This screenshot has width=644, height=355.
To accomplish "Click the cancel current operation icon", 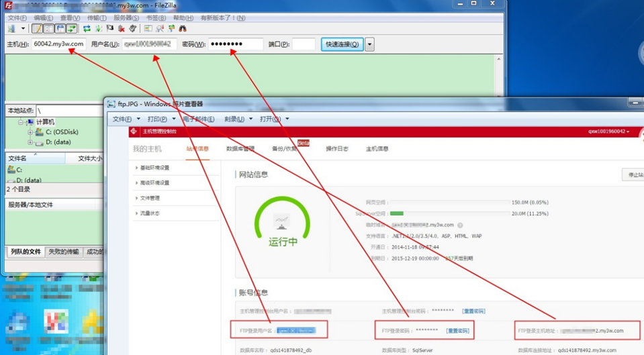I will [x=109, y=28].
